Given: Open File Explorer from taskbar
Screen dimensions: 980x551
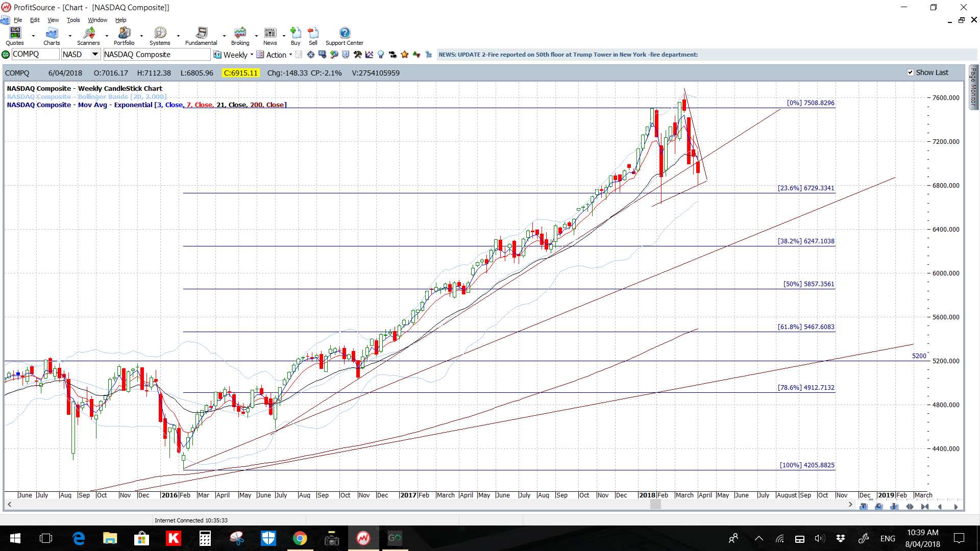Looking at the screenshot, I should (110, 538).
